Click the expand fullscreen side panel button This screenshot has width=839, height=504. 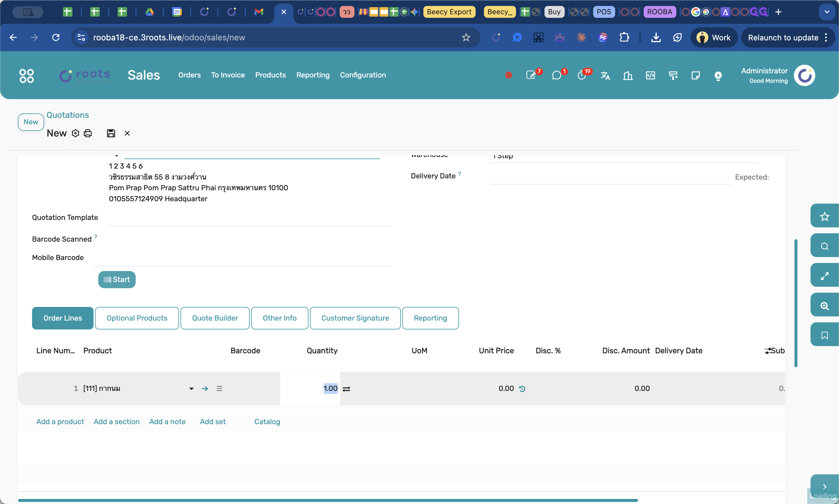click(x=824, y=276)
